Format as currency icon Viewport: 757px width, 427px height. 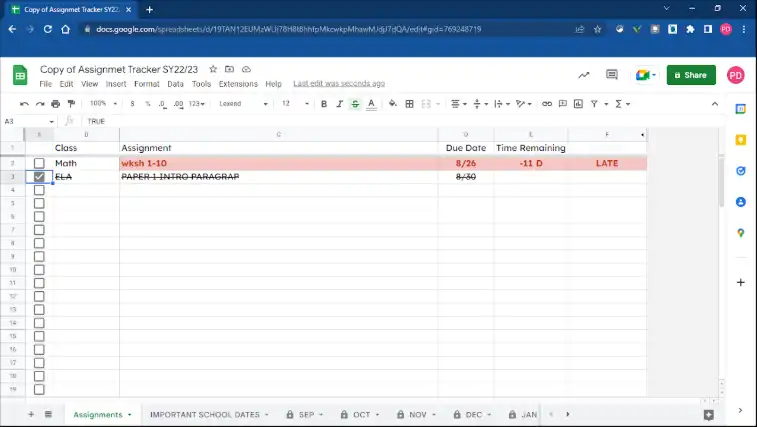(132, 104)
